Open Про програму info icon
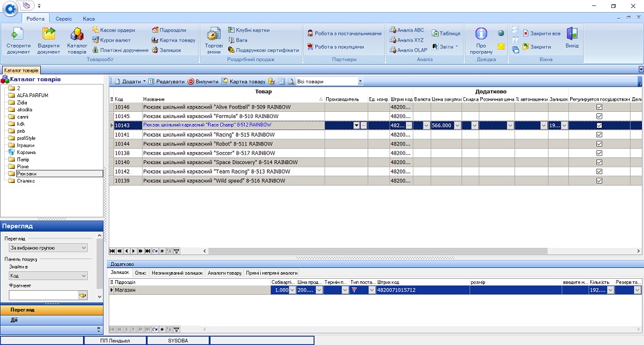The height and width of the screenshot is (345, 644). pyautogui.click(x=481, y=40)
